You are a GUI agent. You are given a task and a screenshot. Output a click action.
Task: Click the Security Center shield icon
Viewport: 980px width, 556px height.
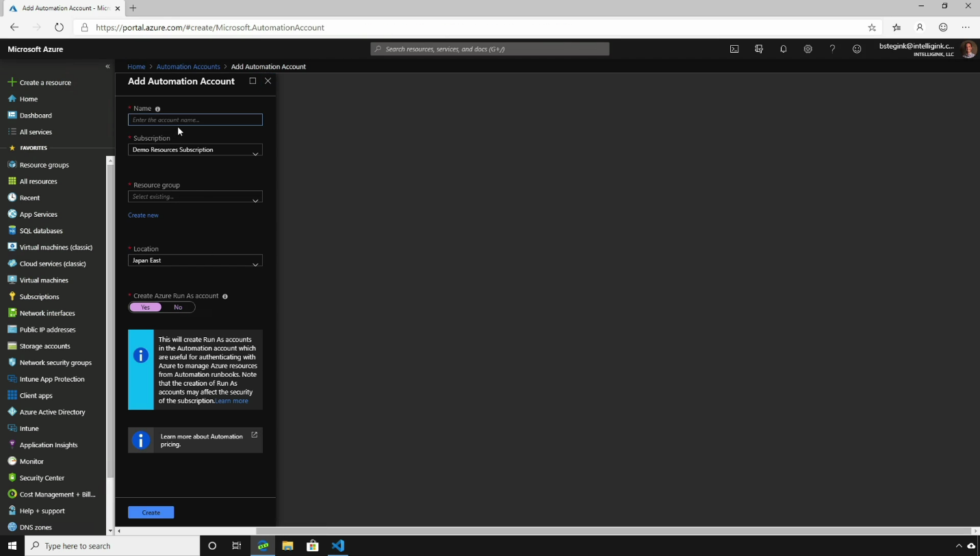pyautogui.click(x=12, y=477)
